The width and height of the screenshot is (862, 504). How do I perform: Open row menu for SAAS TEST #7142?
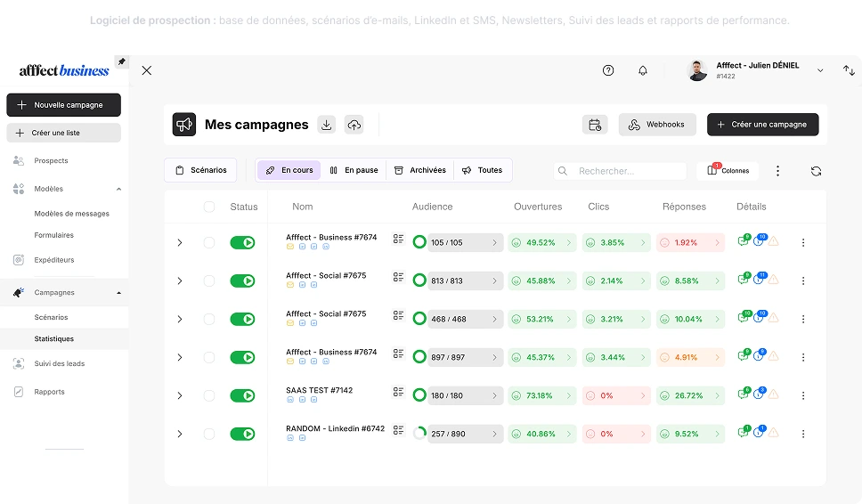pos(803,395)
